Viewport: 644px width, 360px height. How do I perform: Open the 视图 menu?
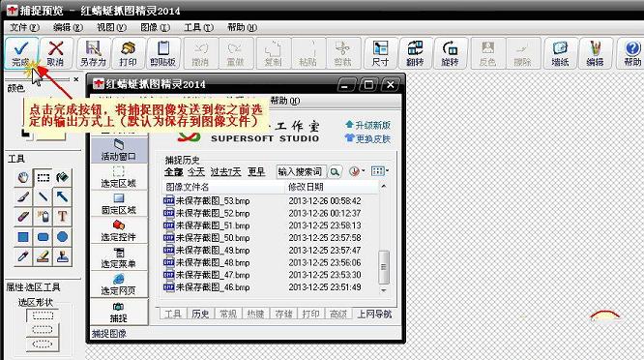pyautogui.click(x=111, y=27)
